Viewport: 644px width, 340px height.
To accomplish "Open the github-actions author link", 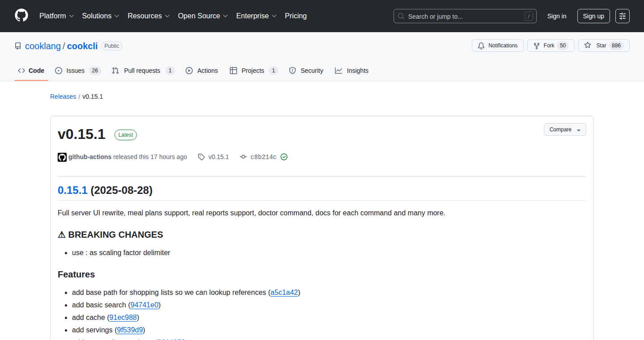I will point(90,157).
